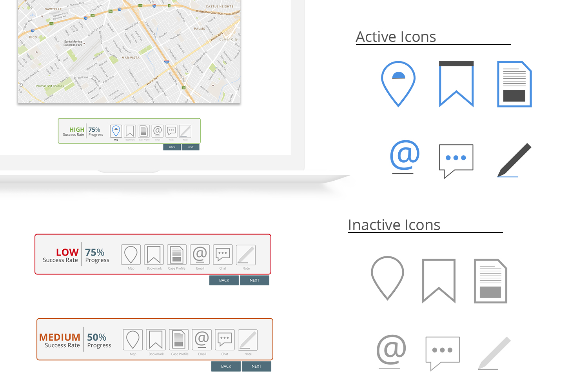Viewport: 588px width, 392px height.
Task: Click the large inactive gray Map pin icon
Action: click(x=387, y=278)
